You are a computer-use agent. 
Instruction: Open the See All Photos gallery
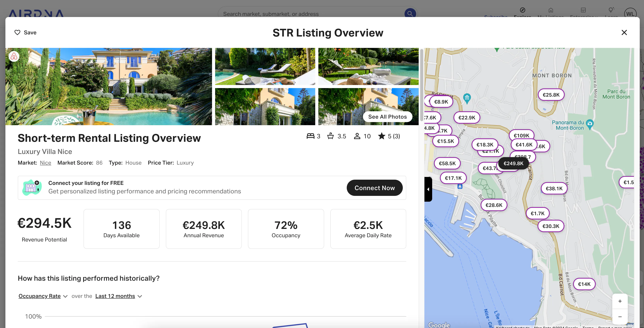[387, 117]
